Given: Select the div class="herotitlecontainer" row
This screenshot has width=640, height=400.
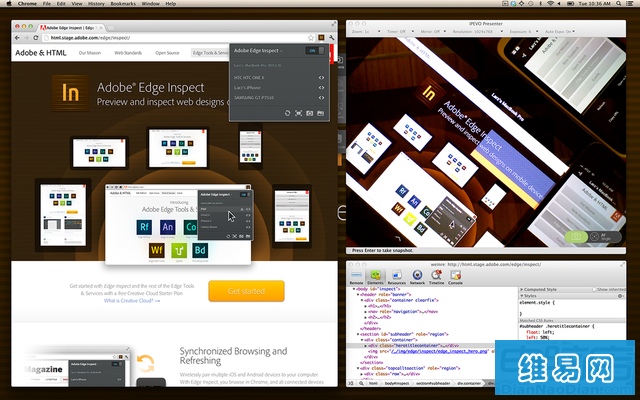Looking at the screenshot, I should point(431,345).
